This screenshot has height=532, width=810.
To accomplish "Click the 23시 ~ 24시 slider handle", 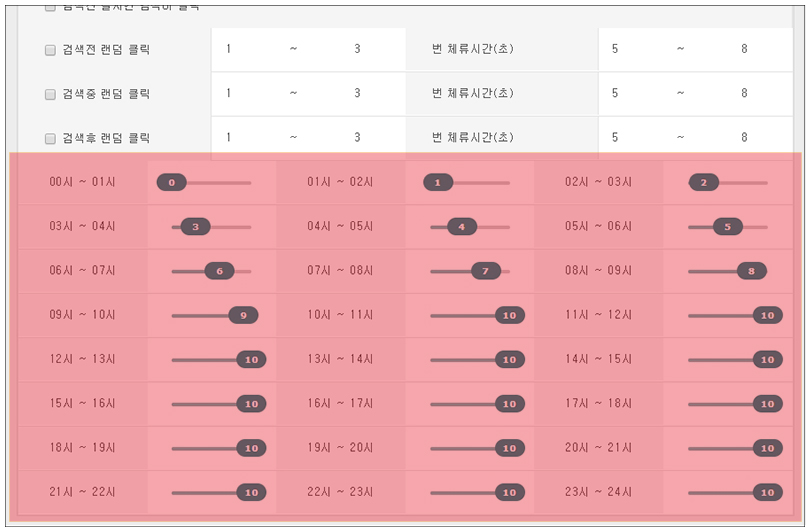I will pyautogui.click(x=768, y=493).
